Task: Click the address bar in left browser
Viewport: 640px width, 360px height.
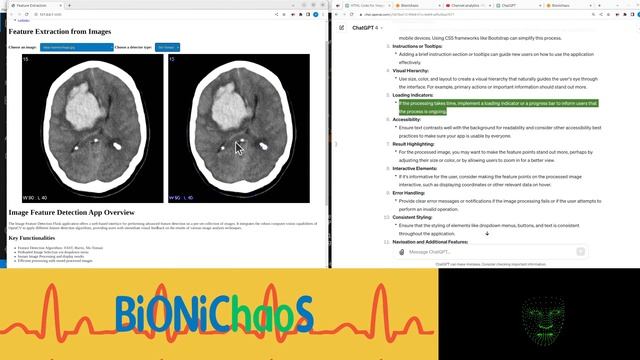Action: 151,14
